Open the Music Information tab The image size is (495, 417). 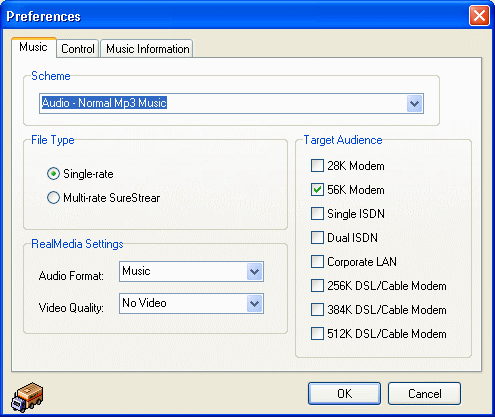pos(147,49)
